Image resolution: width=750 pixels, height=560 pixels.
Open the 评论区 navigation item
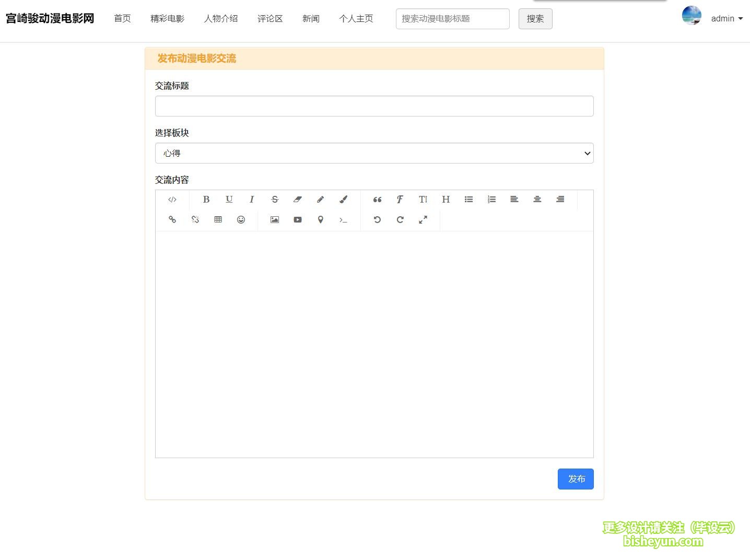click(270, 19)
